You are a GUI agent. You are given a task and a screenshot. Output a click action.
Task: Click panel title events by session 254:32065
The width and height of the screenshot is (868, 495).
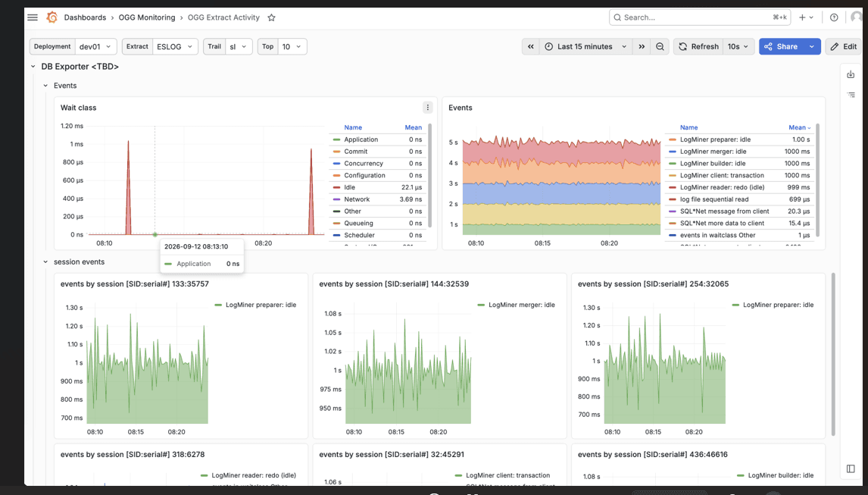pos(653,284)
